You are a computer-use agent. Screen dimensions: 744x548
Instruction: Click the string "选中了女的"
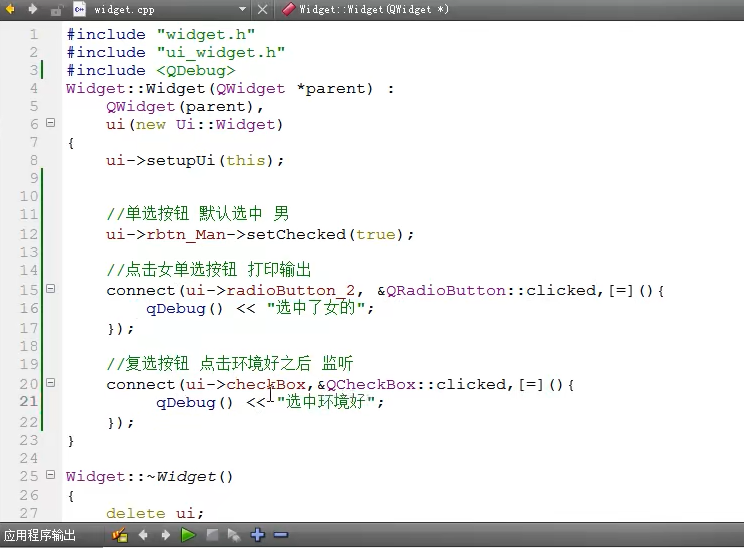pos(316,308)
